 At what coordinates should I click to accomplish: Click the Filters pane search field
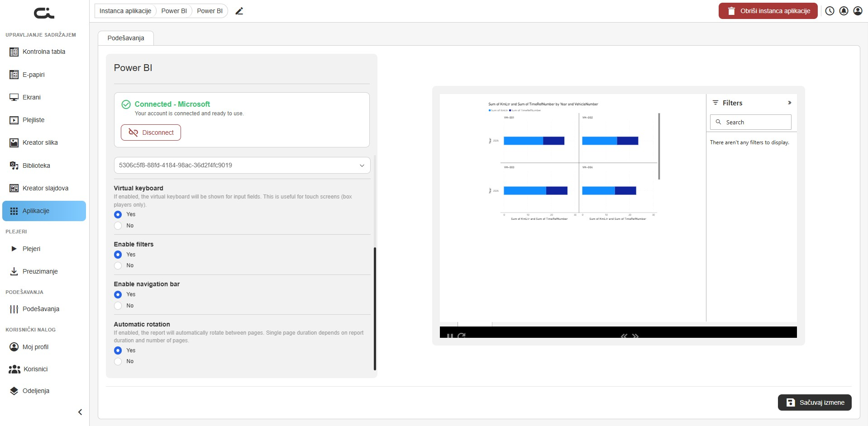[750, 122]
